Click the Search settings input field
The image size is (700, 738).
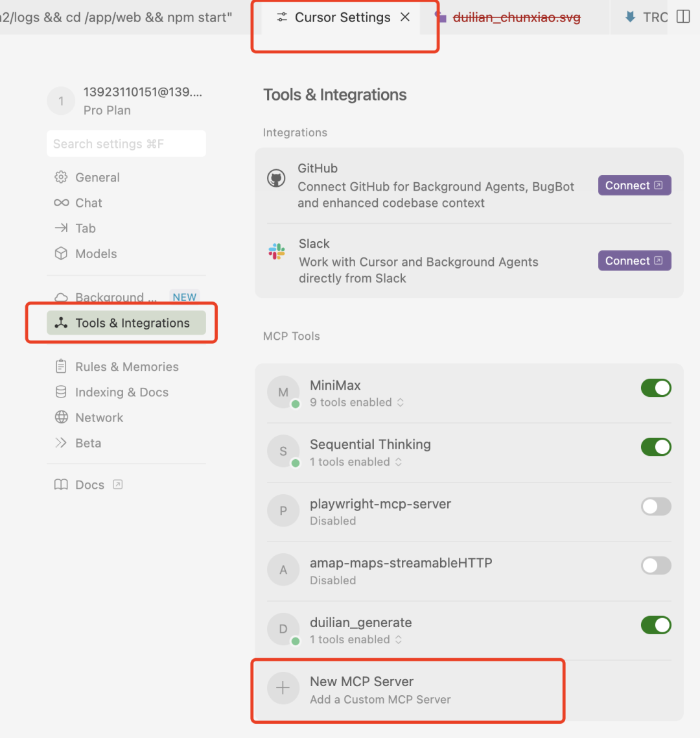tap(126, 143)
